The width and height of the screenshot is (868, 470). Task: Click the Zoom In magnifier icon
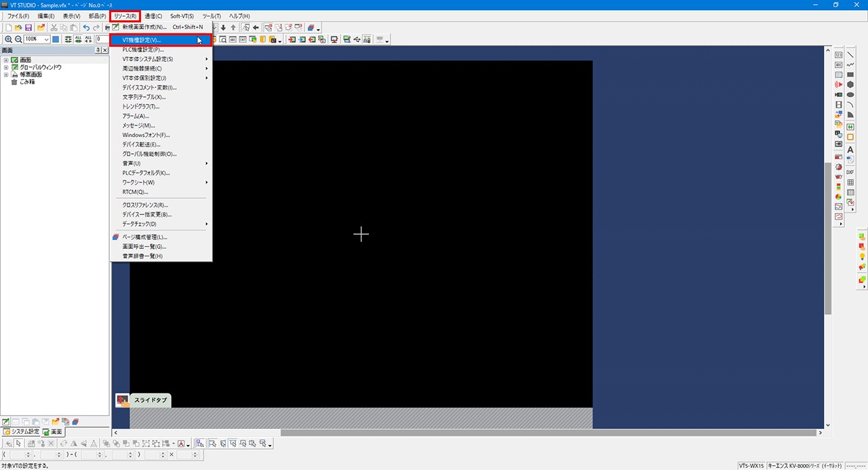coord(8,40)
